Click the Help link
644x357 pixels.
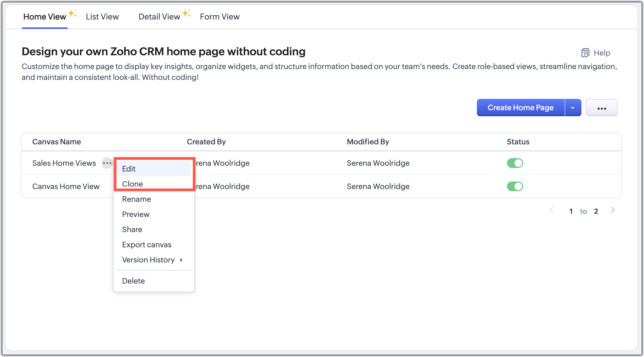tap(602, 53)
